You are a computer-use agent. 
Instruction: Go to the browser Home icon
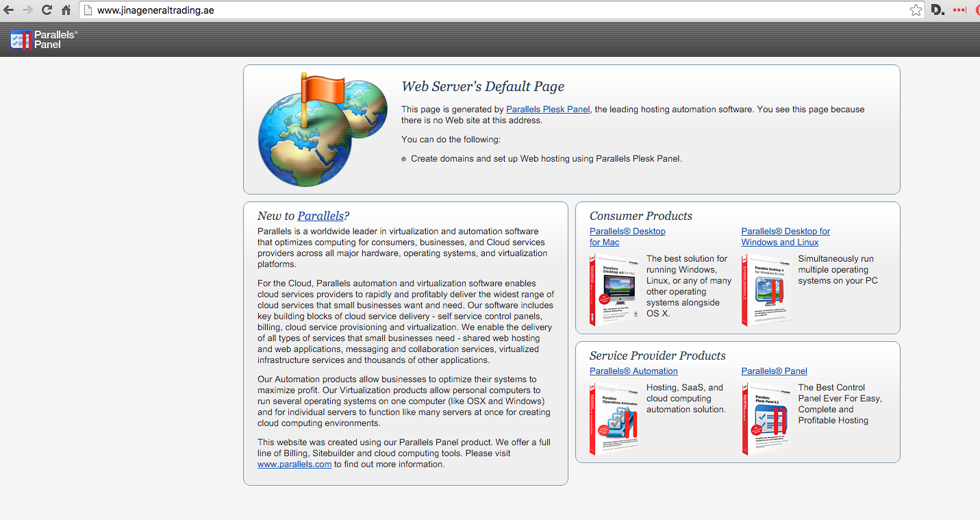tap(66, 10)
